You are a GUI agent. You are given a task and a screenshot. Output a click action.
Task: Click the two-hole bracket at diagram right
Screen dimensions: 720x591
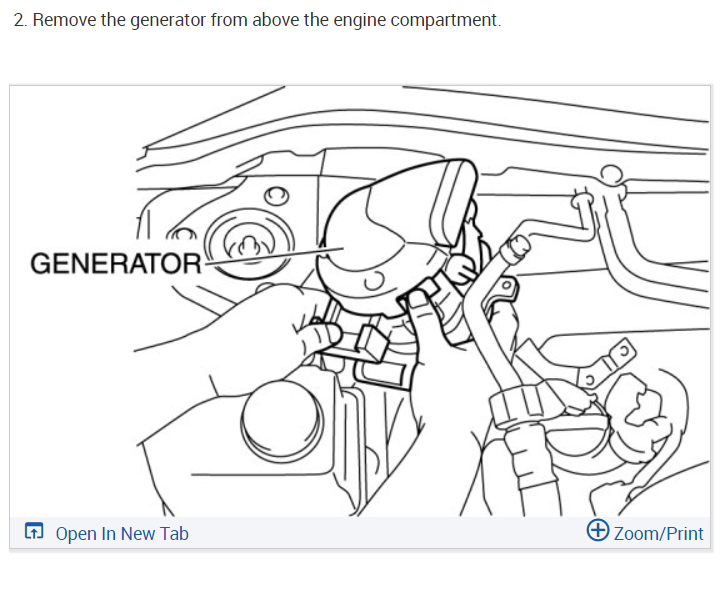pyautogui.click(x=606, y=365)
